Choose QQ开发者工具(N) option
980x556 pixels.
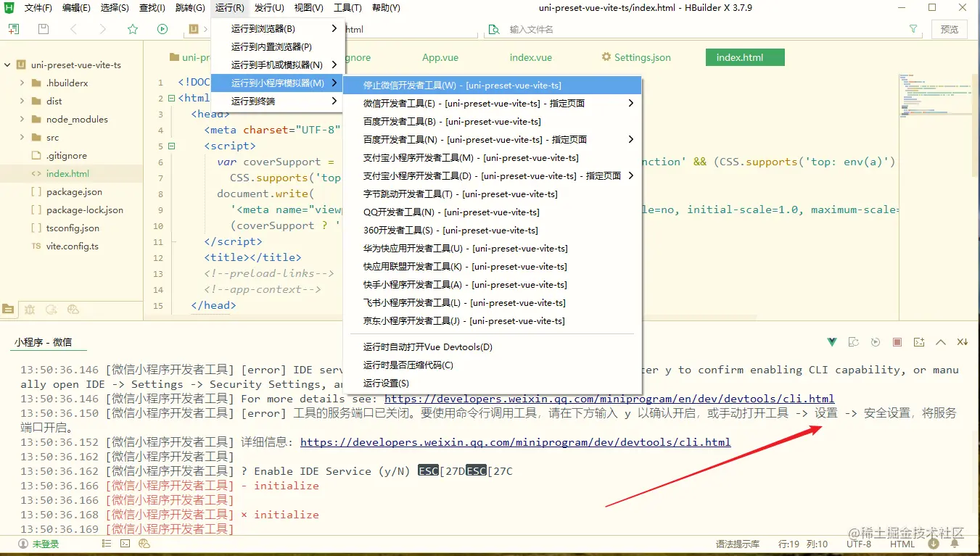click(x=493, y=212)
